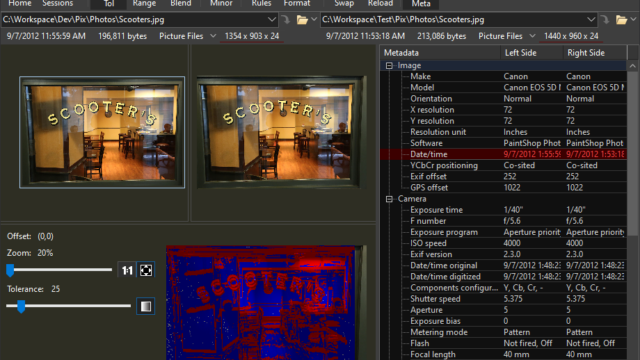
Task: Open the Rules toolbar item
Action: tap(261, 4)
